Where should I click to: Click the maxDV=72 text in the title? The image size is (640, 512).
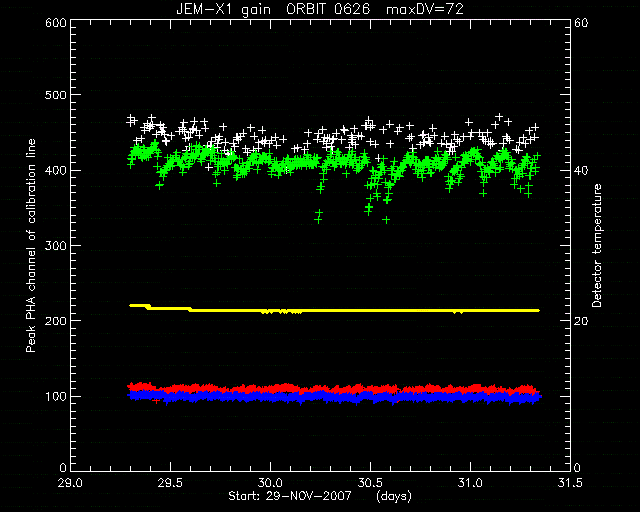pyautogui.click(x=425, y=9)
